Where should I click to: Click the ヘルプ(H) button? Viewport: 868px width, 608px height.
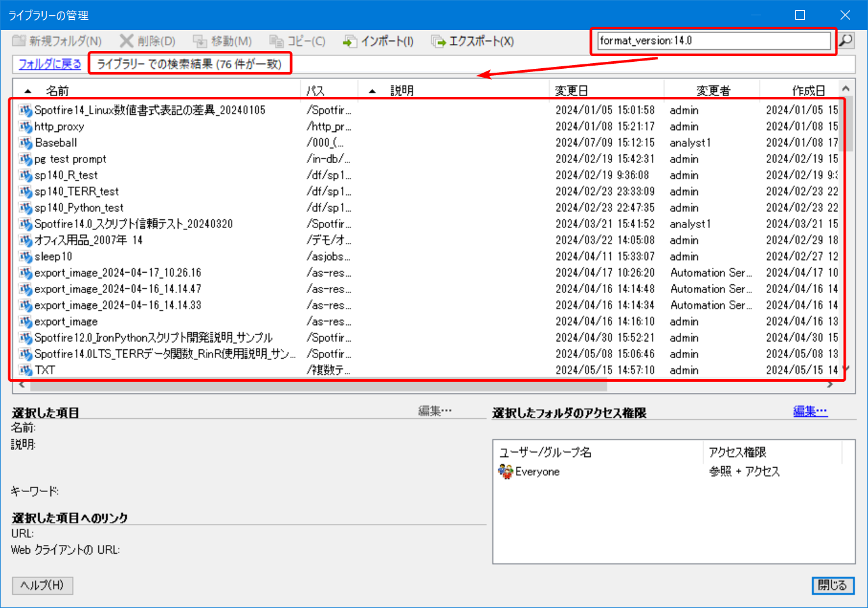[42, 585]
